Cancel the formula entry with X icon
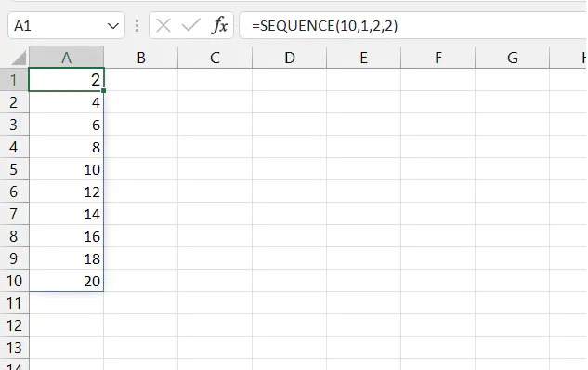The width and height of the screenshot is (588, 370). tap(163, 25)
